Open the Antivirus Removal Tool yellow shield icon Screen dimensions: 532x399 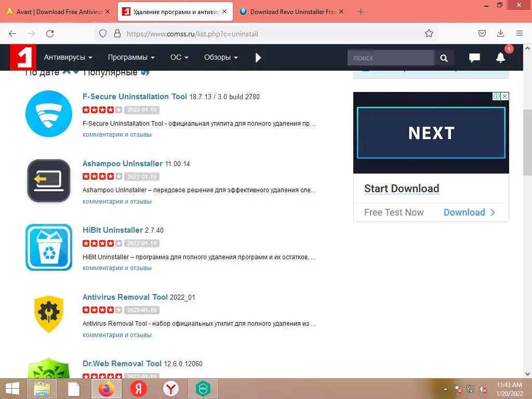pyautogui.click(x=49, y=314)
